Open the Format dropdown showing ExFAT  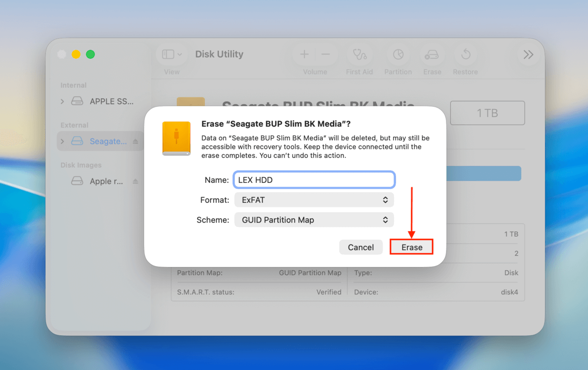pyautogui.click(x=314, y=199)
